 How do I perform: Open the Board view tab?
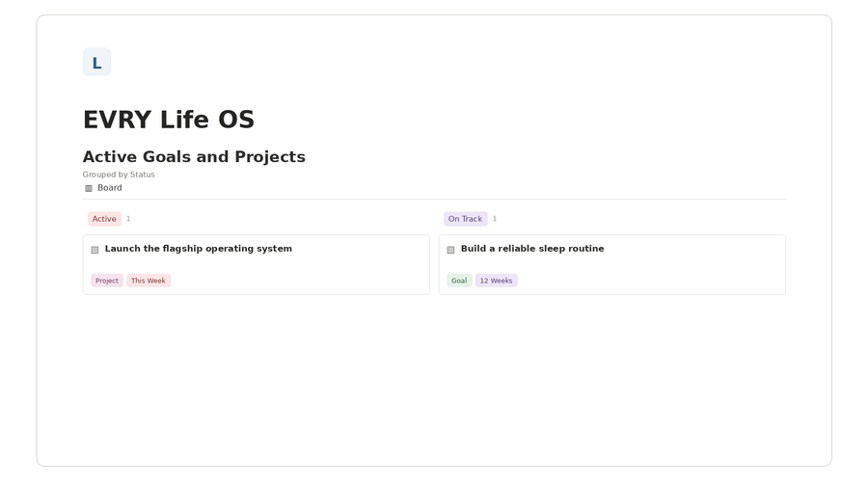pyautogui.click(x=103, y=188)
